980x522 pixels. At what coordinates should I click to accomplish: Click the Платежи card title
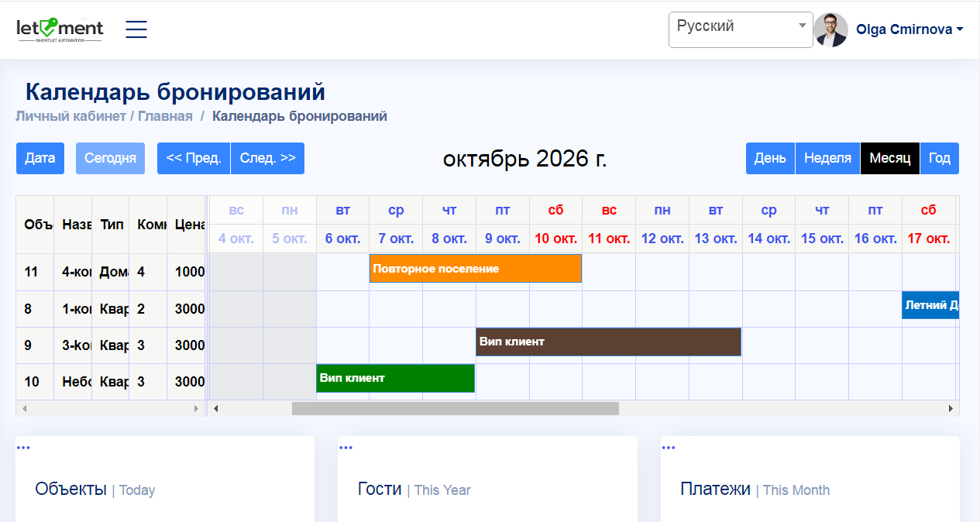[715, 489]
